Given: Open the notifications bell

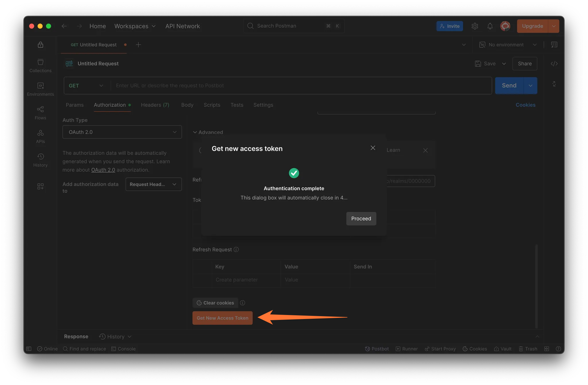Looking at the screenshot, I should (x=490, y=26).
